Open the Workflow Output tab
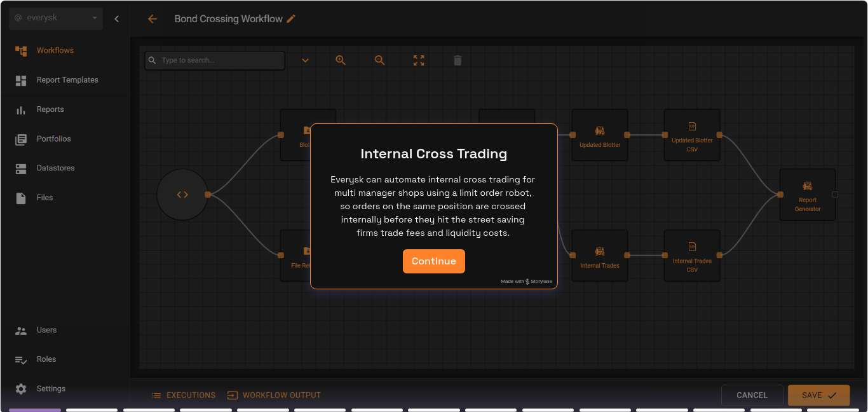This screenshot has height=412, width=868. (274, 395)
